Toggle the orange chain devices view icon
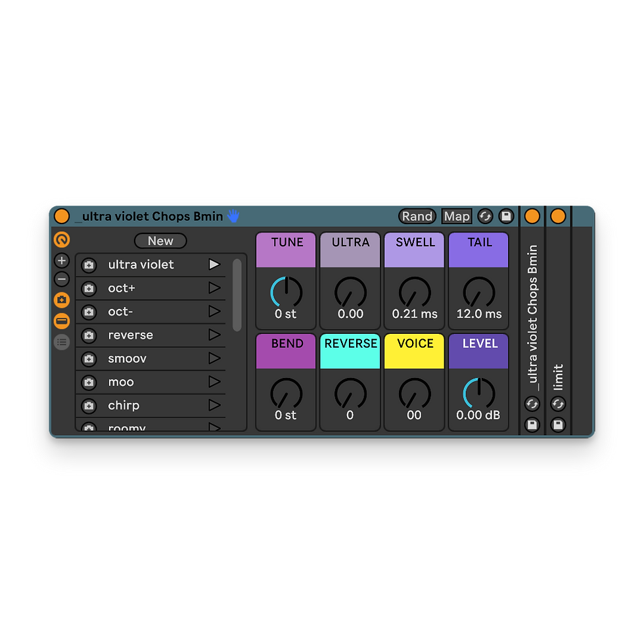 click(x=62, y=321)
